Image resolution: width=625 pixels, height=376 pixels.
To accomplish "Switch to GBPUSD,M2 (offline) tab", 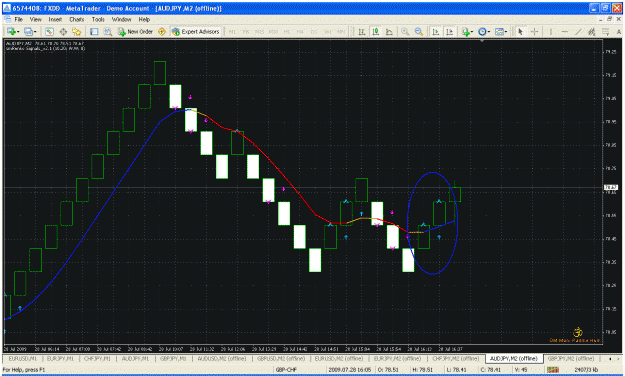I will [281, 358].
